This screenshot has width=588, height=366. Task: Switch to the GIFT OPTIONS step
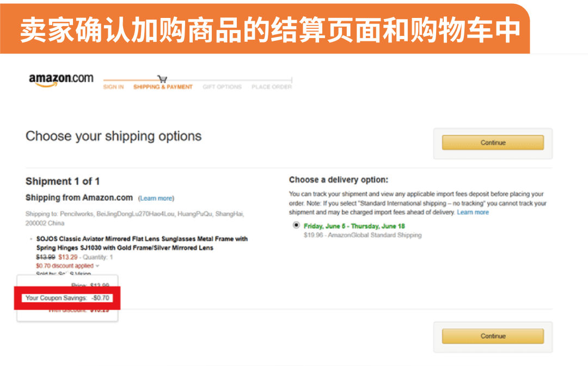point(222,87)
